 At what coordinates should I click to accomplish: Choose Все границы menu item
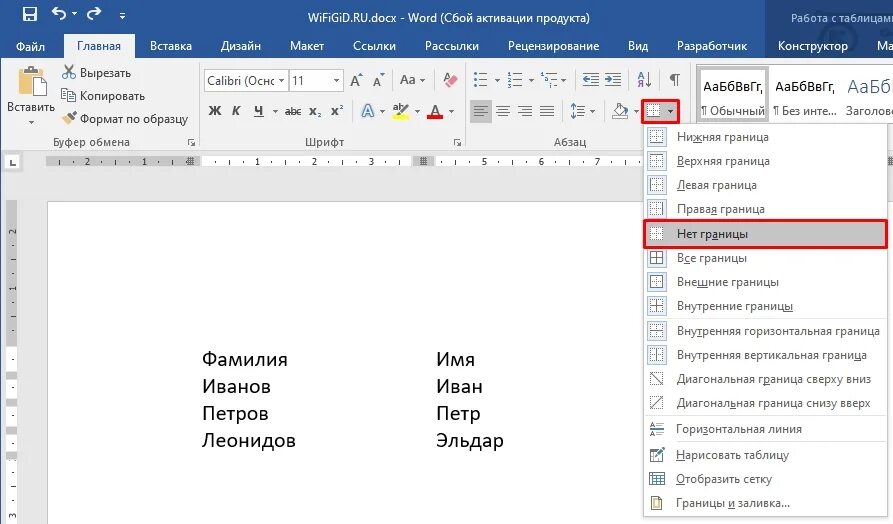[765, 258]
